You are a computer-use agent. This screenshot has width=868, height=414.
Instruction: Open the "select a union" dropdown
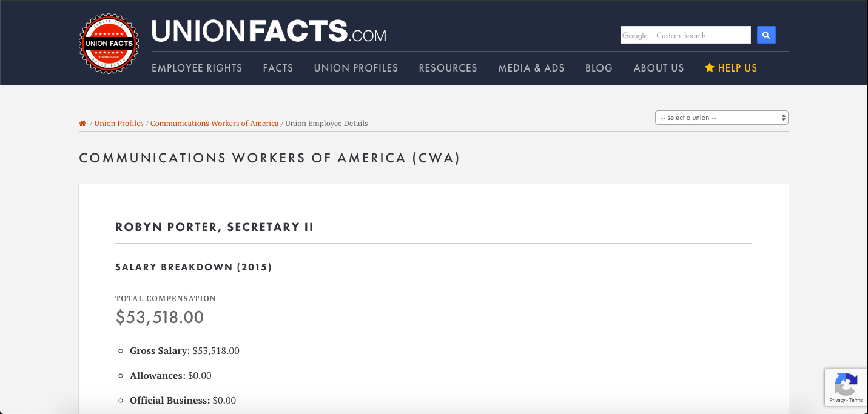[721, 118]
